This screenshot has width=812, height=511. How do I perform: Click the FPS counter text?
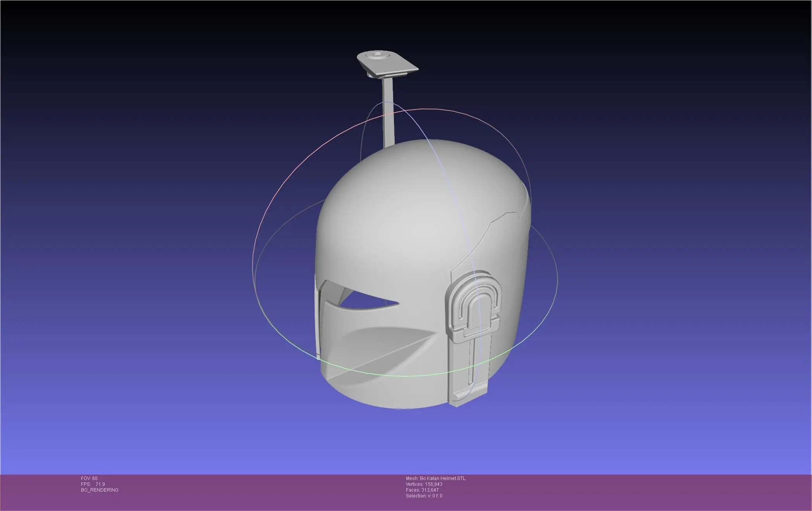93,484
